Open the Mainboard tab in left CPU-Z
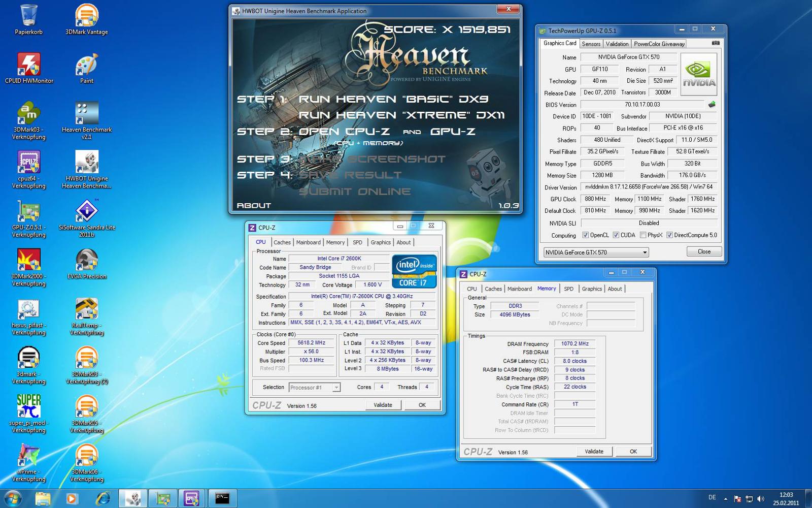The image size is (812, 508). [x=308, y=242]
